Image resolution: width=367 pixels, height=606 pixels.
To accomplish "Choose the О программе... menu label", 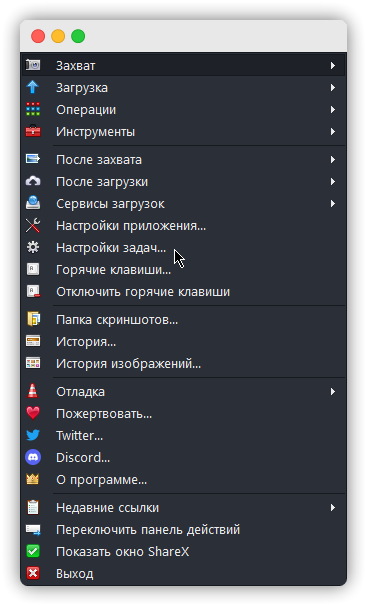I will point(101,480).
